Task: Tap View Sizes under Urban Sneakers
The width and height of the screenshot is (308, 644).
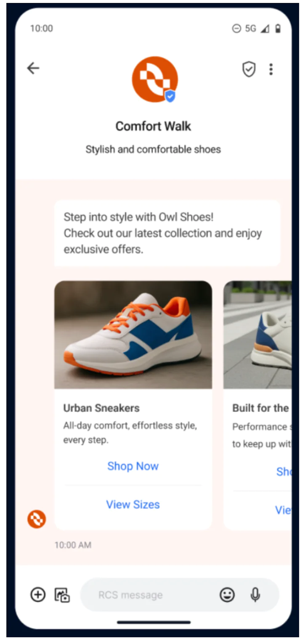Action: (133, 504)
